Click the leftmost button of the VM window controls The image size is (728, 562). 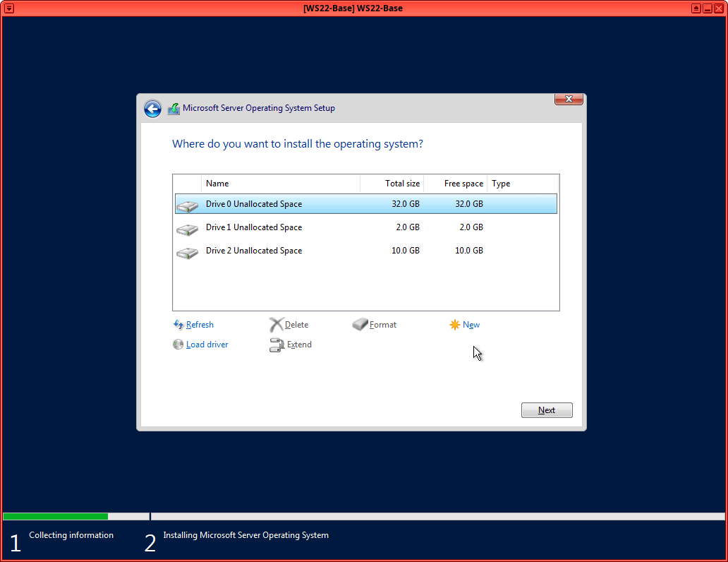(696, 8)
